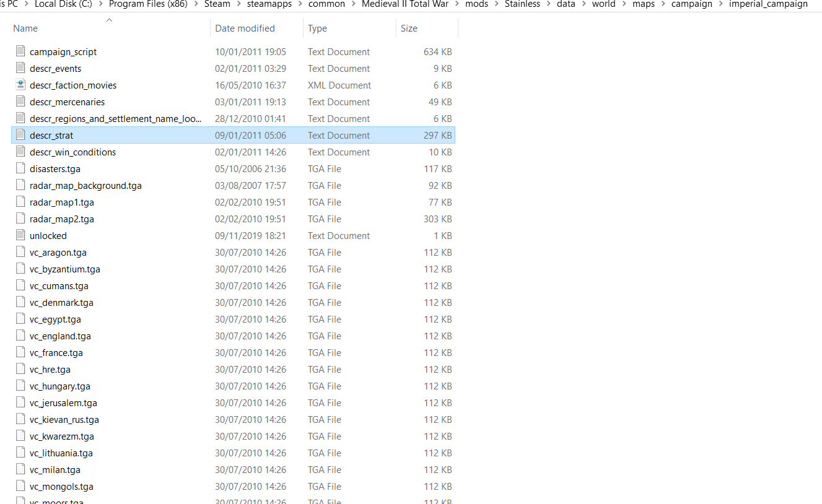This screenshot has height=504, width=822.
Task: Open the chevron after Program Files (x86)
Action: click(196, 4)
